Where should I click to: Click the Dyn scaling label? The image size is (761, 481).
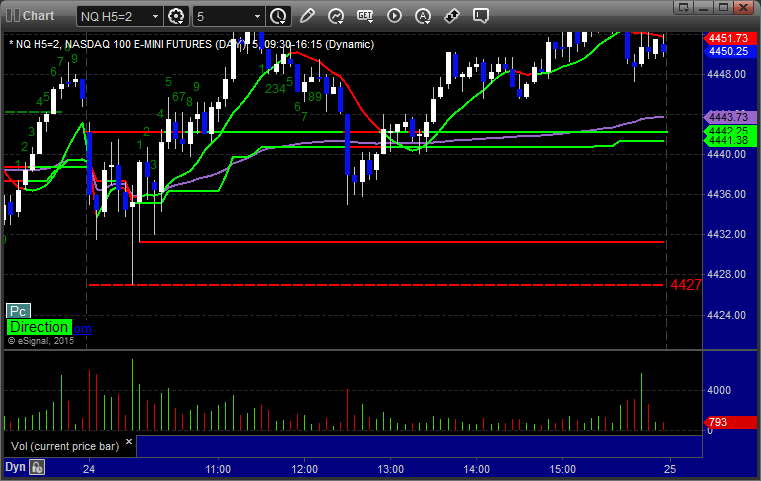15,467
